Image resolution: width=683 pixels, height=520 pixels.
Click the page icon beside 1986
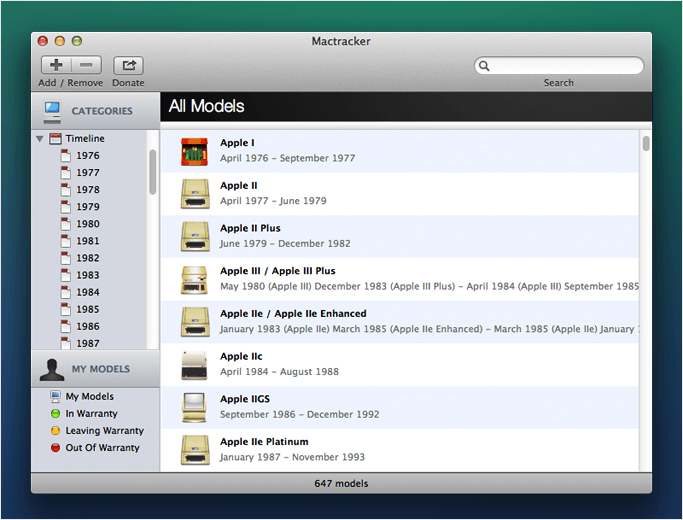pyautogui.click(x=65, y=326)
